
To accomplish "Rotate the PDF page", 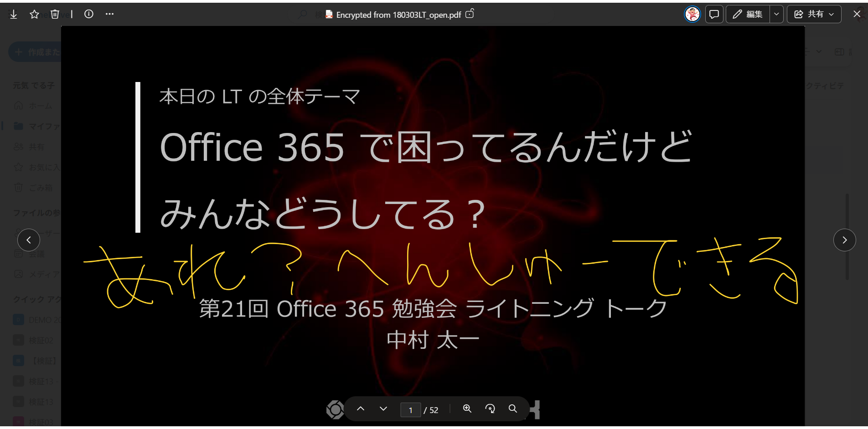I will click(x=490, y=409).
